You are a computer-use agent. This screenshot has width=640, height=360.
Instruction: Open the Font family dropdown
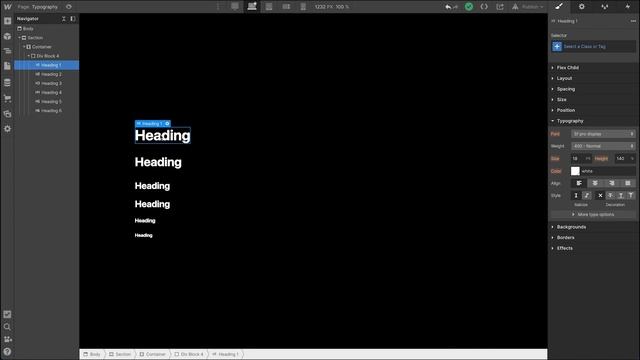pos(603,134)
